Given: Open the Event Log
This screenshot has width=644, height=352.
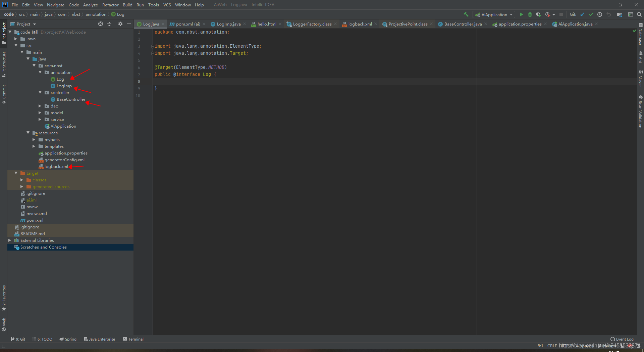Looking at the screenshot, I should (622, 339).
